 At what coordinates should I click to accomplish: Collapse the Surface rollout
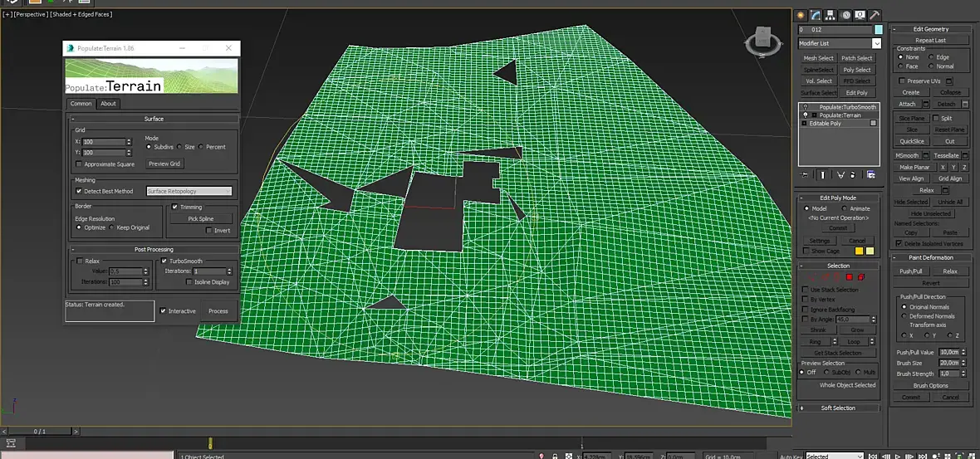point(154,119)
